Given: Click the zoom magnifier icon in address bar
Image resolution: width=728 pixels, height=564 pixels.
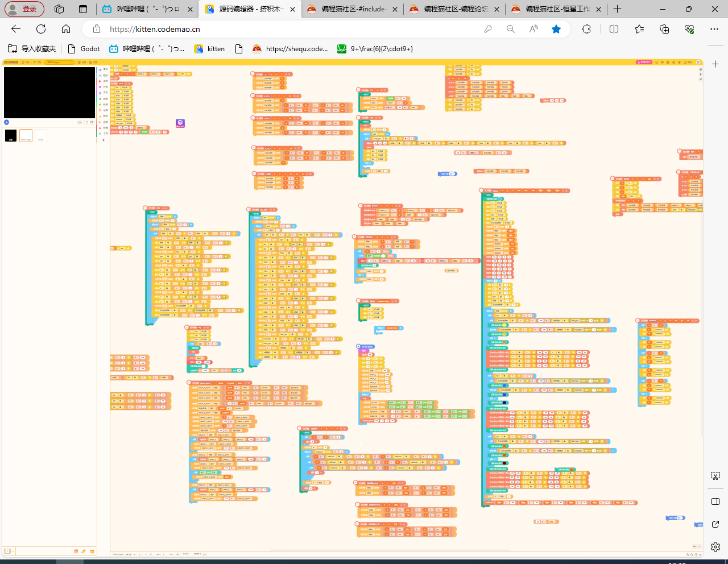Looking at the screenshot, I should tap(511, 29).
